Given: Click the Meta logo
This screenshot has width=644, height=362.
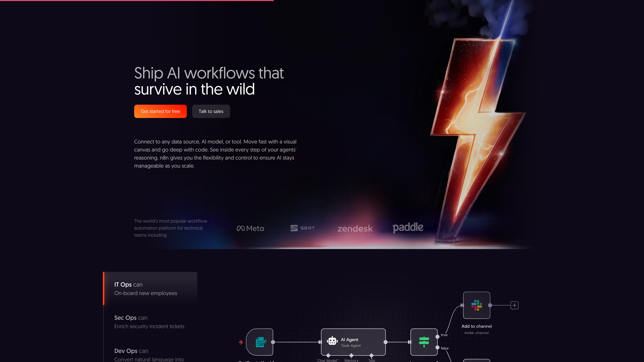Looking at the screenshot, I should [x=250, y=228].
